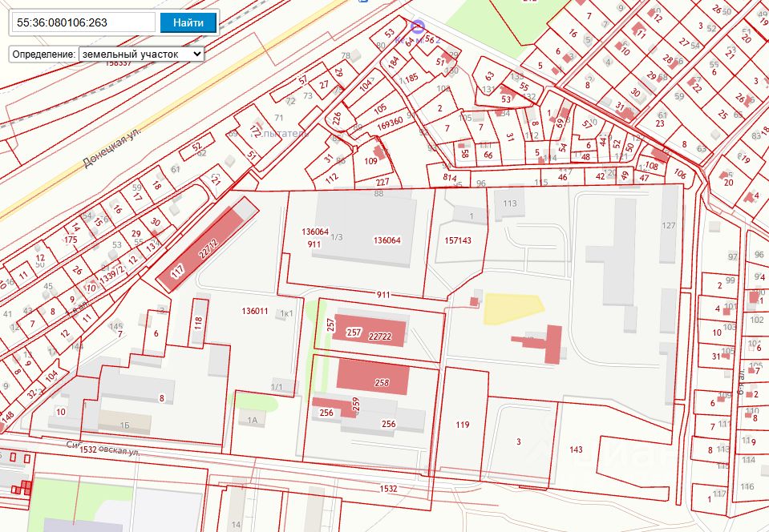The image size is (769, 532).
Task: Click building 113 on the map
Action: click(x=510, y=204)
